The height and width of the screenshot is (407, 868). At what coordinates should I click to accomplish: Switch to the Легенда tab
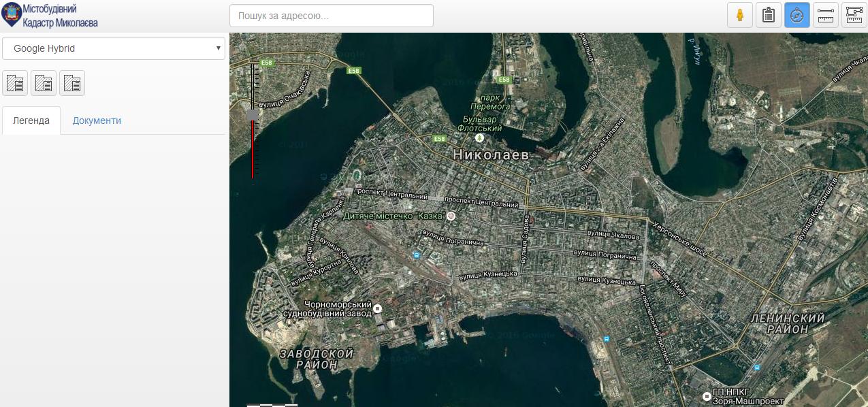click(x=31, y=120)
